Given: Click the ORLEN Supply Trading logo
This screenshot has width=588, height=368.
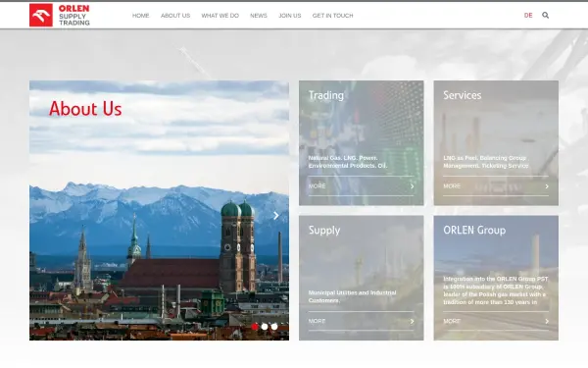Looking at the screenshot, I should pos(59,15).
